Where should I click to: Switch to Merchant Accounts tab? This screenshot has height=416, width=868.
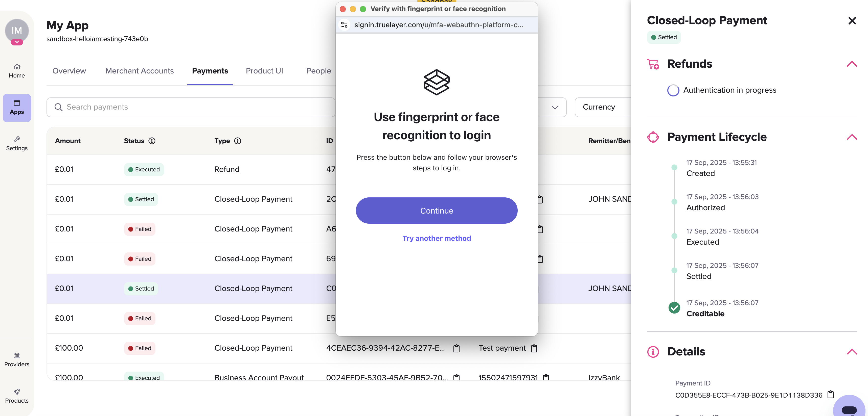pyautogui.click(x=140, y=71)
